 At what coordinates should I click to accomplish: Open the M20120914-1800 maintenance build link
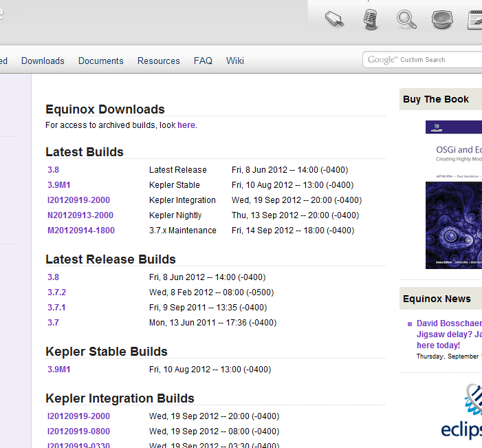[81, 231]
